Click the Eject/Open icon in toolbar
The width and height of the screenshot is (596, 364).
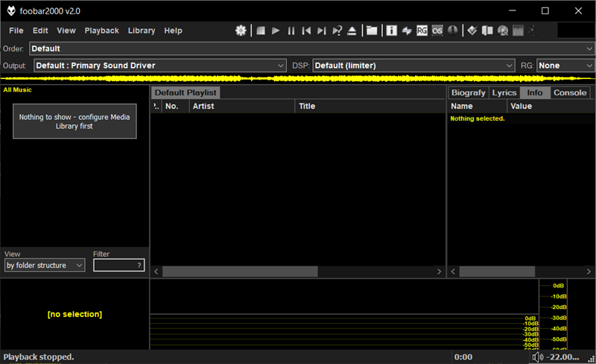click(x=352, y=31)
